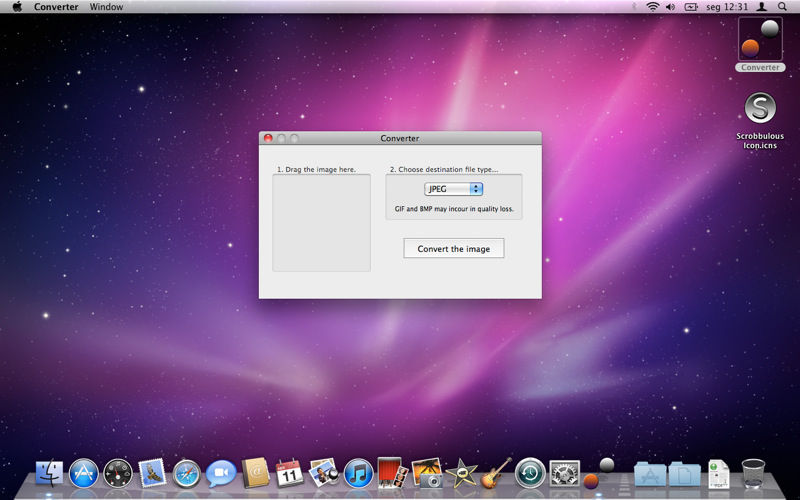This screenshot has height=500, width=800.
Task: Click the battery status icon in menu bar
Action: pos(691,7)
